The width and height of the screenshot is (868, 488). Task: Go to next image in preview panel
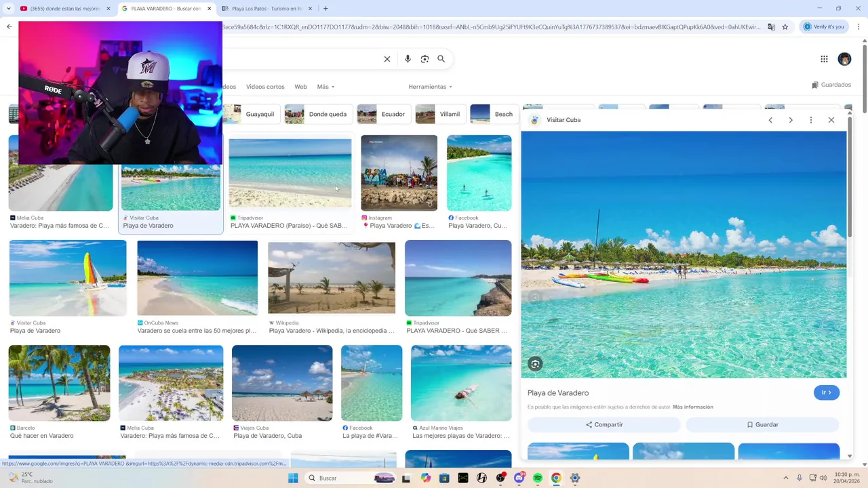click(791, 120)
